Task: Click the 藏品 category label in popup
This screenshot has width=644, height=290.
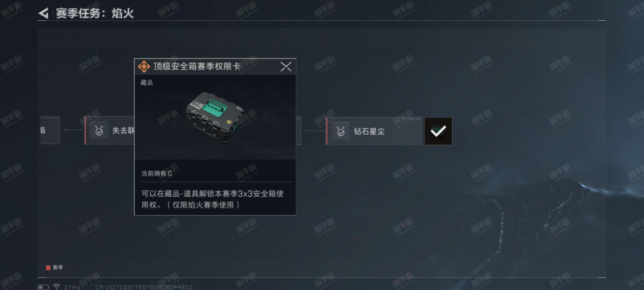Action: click(147, 83)
